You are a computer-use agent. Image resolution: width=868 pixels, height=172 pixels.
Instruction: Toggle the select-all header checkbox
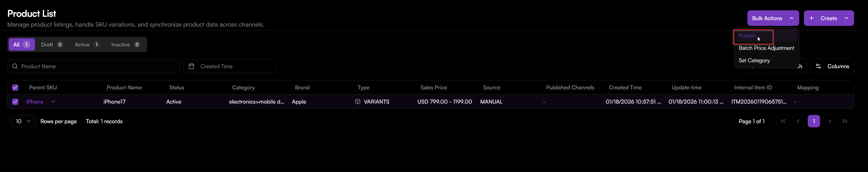coord(15,88)
